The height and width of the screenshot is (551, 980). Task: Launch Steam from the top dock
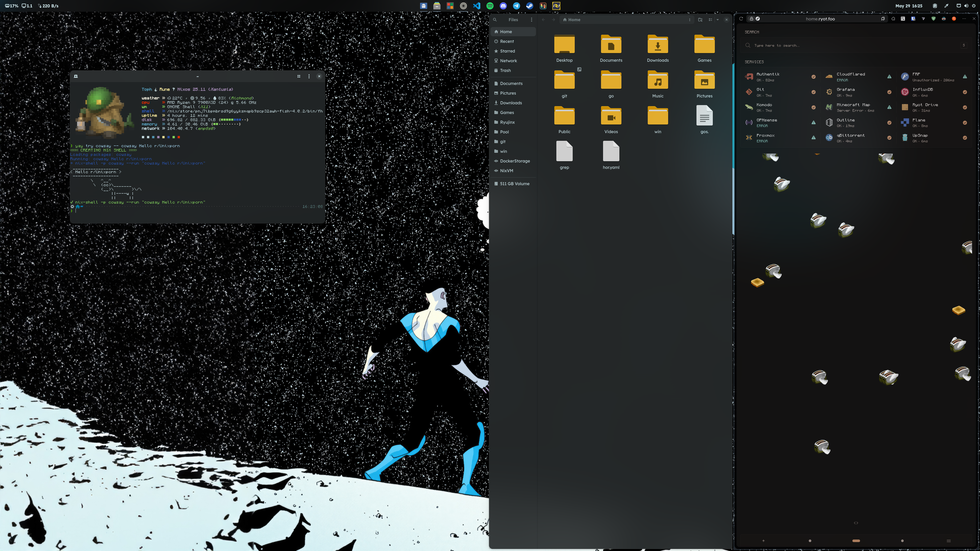point(530,6)
